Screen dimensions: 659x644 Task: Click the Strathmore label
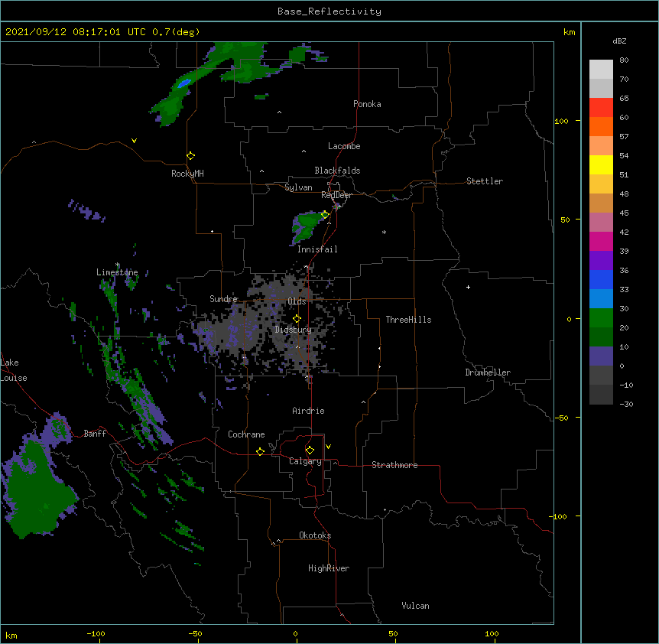[x=394, y=465]
